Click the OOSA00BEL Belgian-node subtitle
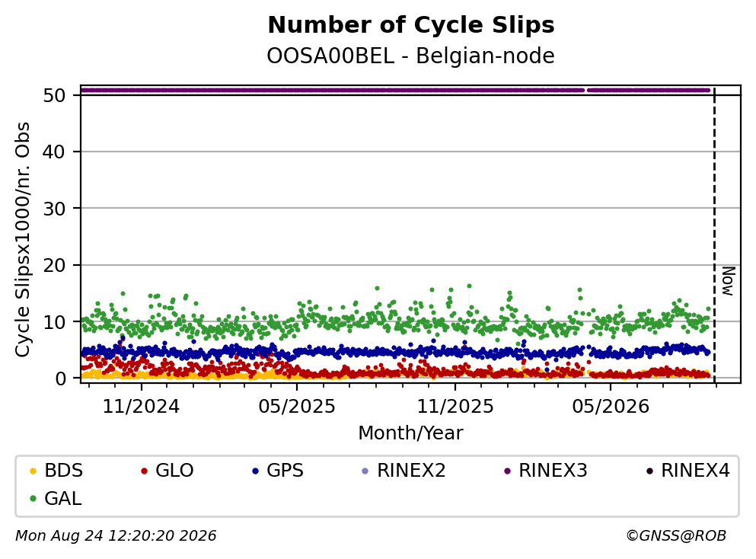The image size is (756, 559). pyautogui.click(x=411, y=56)
